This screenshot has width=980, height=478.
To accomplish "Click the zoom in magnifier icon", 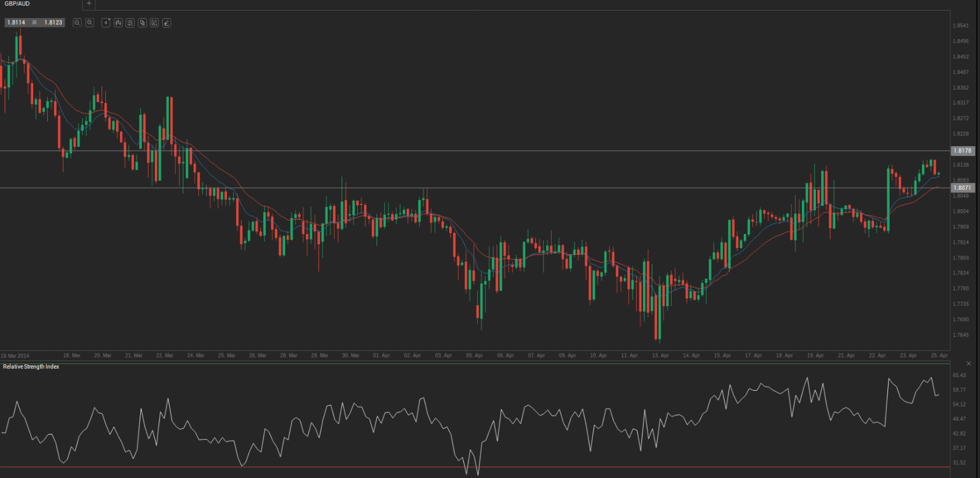I will point(90,23).
